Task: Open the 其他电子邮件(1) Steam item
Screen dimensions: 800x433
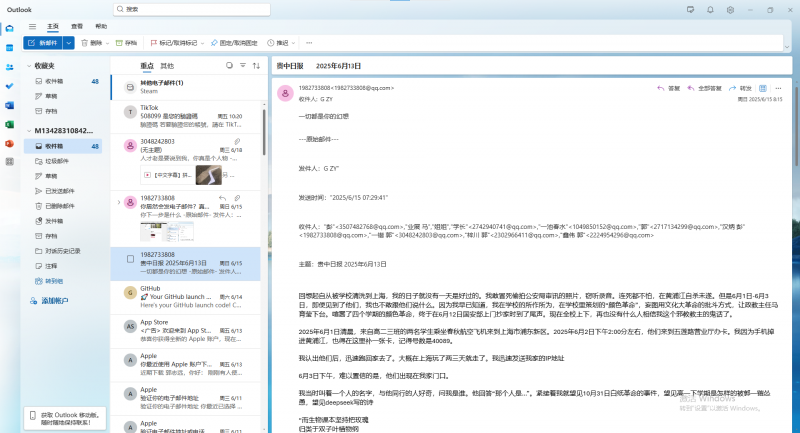Action: (186, 87)
